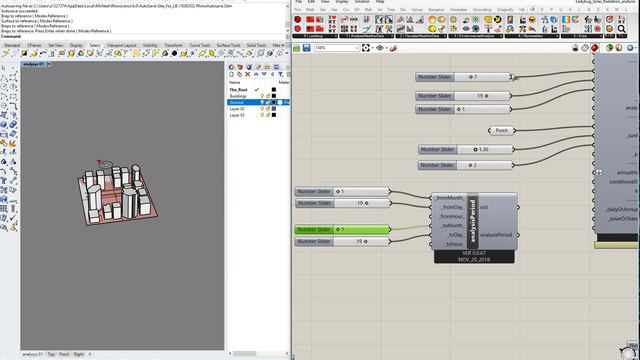Switch to Right viewport tab
The height and width of the screenshot is (360, 640).
tap(78, 354)
